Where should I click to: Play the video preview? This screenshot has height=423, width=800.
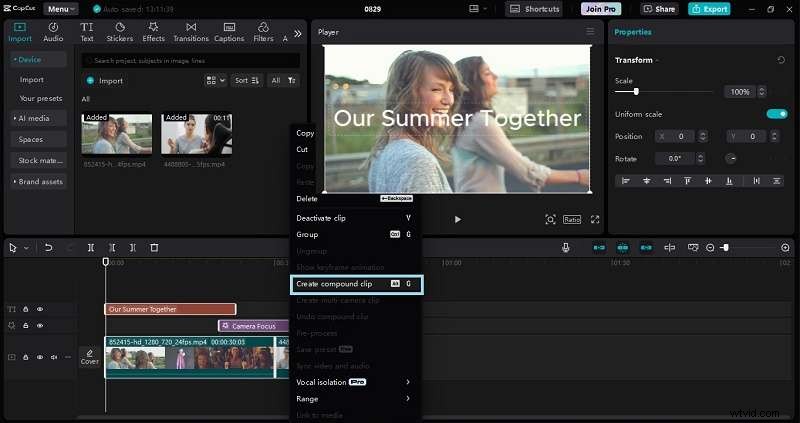[x=458, y=219]
